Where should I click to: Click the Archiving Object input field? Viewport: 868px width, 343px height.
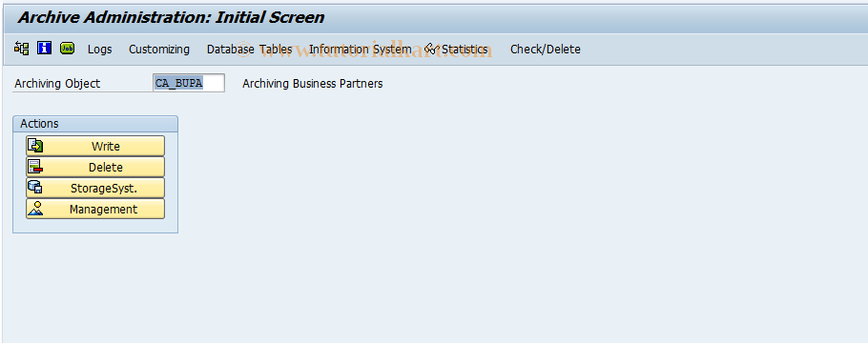189,83
